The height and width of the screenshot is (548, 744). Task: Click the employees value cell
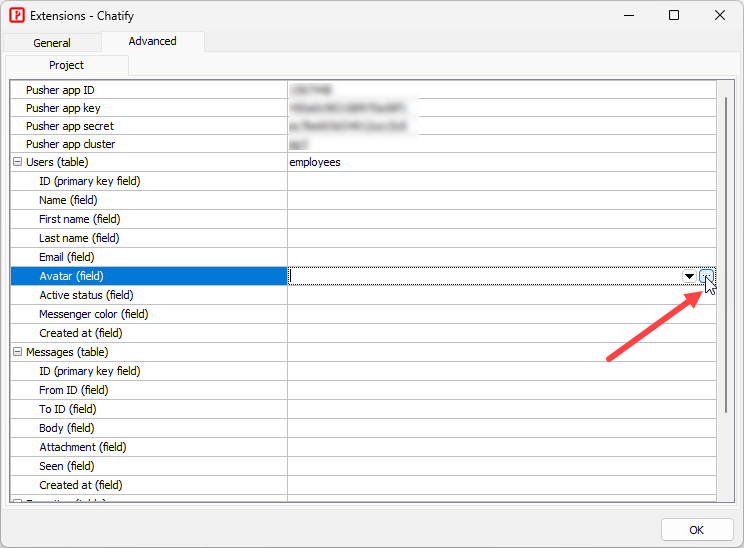(x=502, y=162)
